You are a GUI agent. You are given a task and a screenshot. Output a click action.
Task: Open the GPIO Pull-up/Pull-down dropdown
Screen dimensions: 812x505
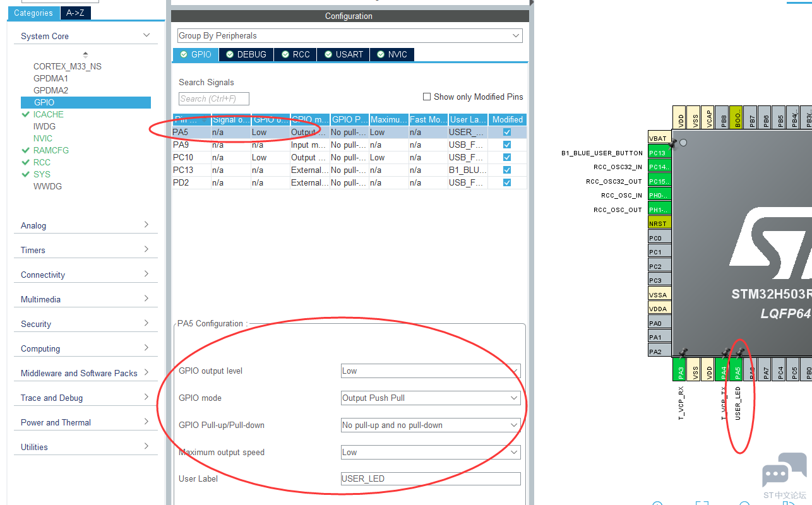point(431,425)
